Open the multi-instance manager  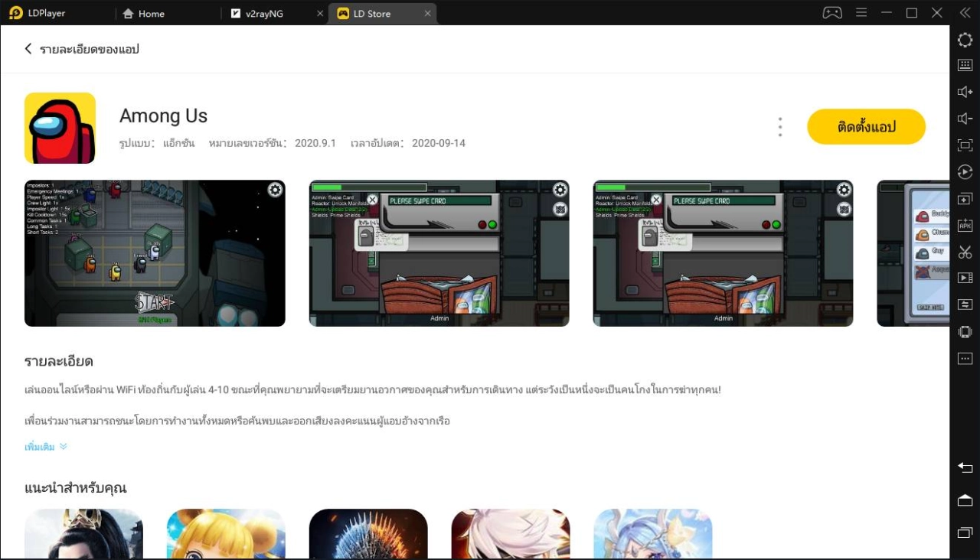tap(965, 198)
